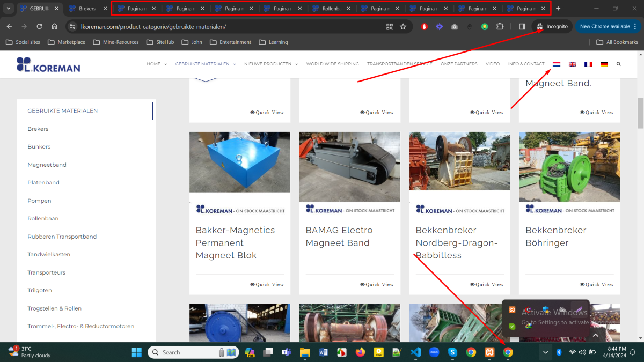Image resolution: width=644 pixels, height=362 pixels.
Task: Open the weather widget showing 31°C
Action: point(30,352)
